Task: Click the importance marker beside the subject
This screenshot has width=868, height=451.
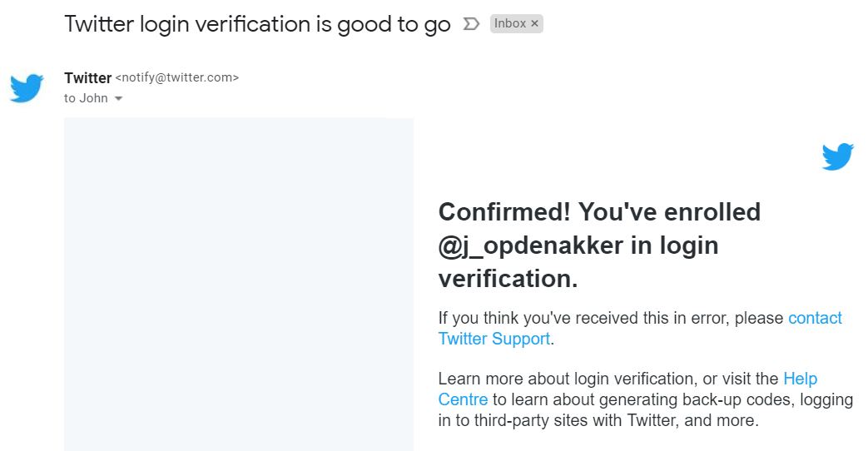Action: 470,24
